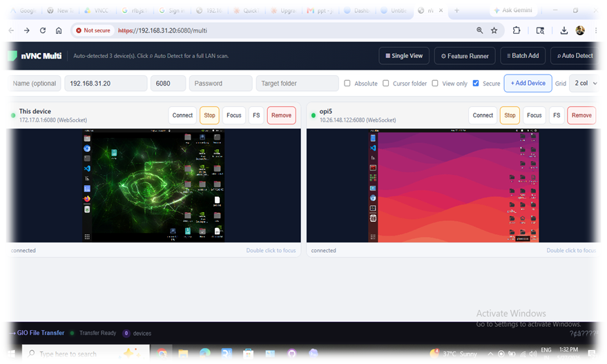This screenshot has width=607, height=364.
Task: Reload the page
Action: tap(43, 30)
